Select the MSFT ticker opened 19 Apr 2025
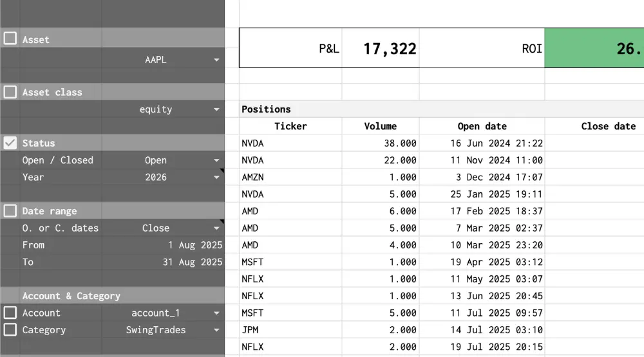Screen dimensions: 644x357 click(x=290, y=262)
